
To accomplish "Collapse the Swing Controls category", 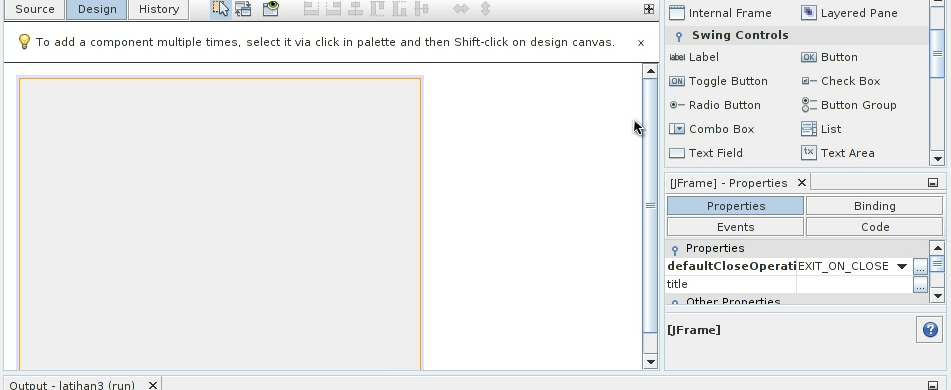I will (x=679, y=36).
